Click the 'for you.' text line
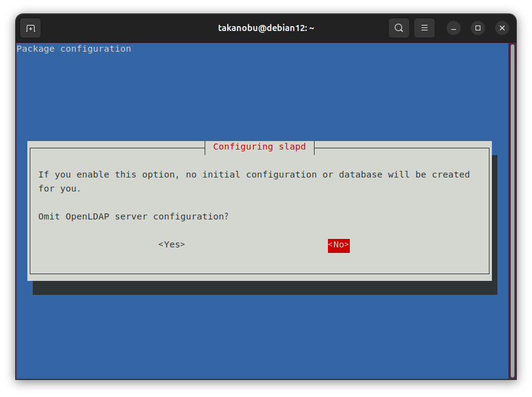The image size is (532, 397). [x=60, y=188]
